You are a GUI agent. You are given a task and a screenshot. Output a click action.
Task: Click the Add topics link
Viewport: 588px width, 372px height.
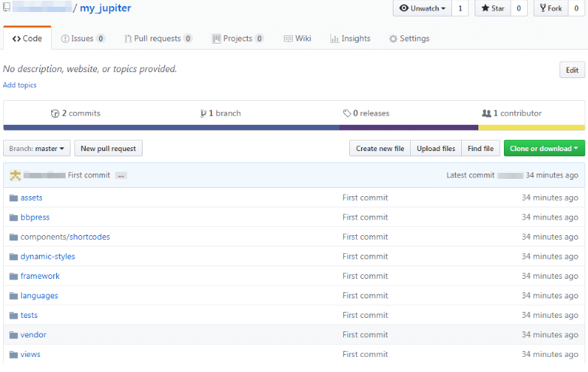(20, 85)
